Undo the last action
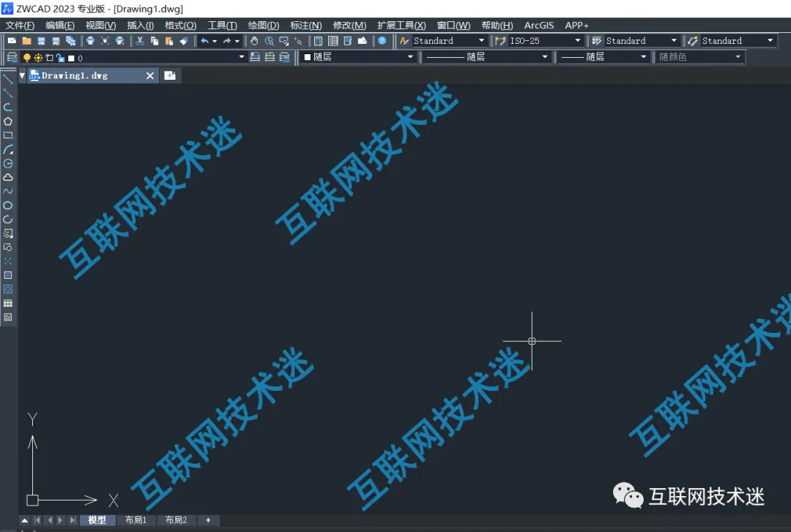 (x=204, y=41)
